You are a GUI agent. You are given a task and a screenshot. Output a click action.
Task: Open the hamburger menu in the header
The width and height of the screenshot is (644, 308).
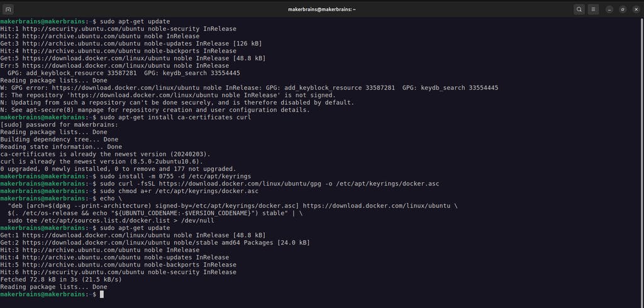592,9
